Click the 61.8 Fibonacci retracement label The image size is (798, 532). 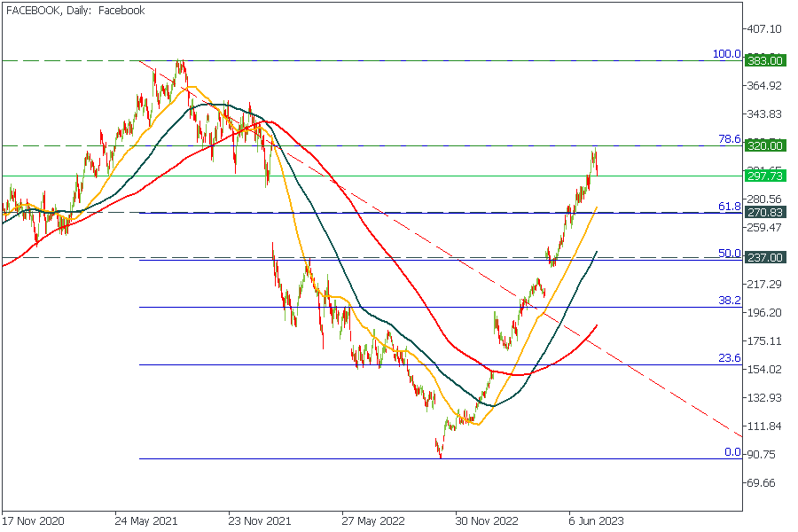click(x=729, y=206)
